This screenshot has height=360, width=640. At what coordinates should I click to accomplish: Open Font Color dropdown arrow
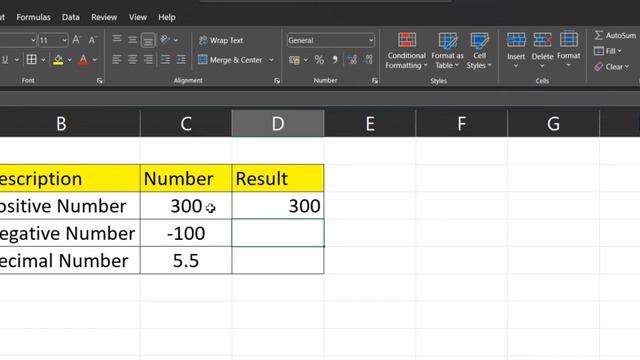click(x=95, y=60)
